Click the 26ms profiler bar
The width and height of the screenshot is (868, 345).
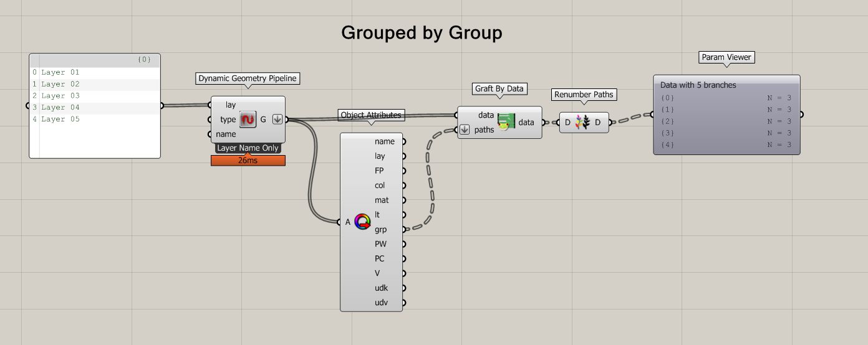click(x=248, y=161)
